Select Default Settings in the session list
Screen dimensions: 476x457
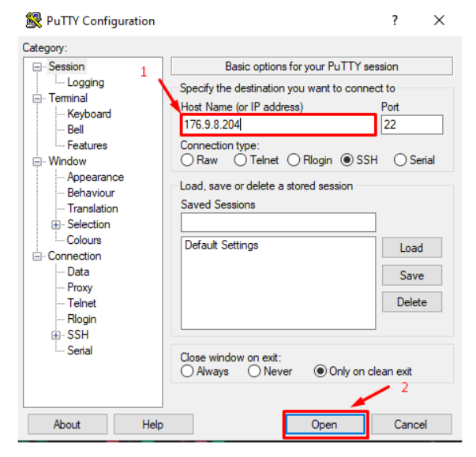tap(221, 245)
